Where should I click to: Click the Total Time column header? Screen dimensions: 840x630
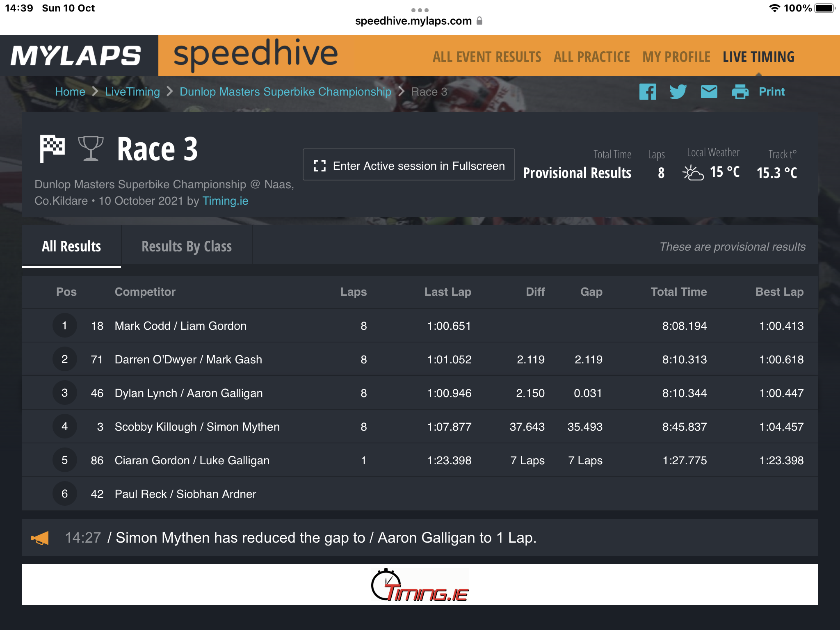679,292
